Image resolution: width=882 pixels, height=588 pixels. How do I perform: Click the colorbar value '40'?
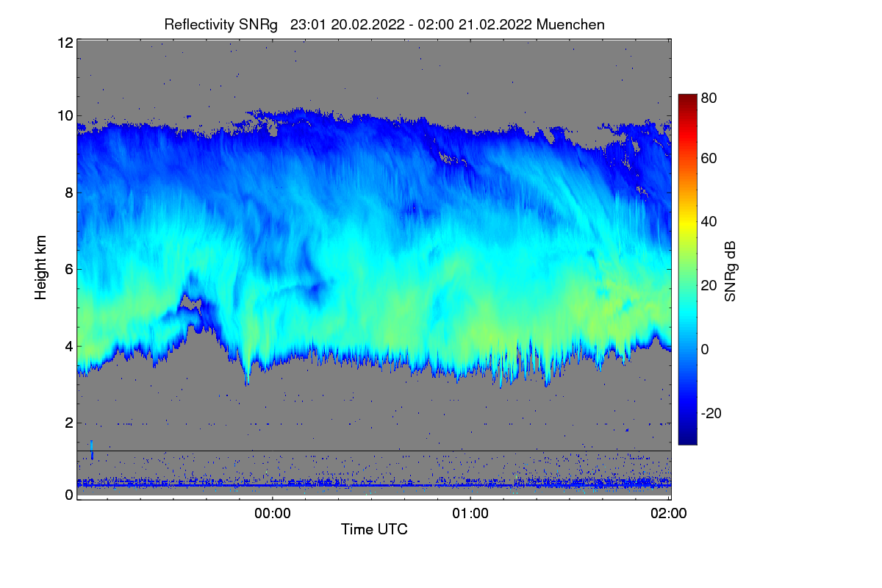709,221
